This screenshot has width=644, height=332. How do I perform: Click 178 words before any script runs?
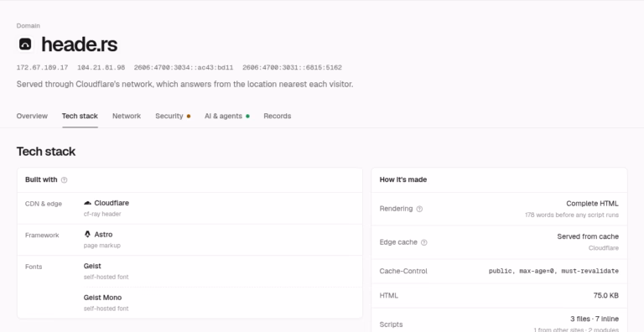(572, 215)
